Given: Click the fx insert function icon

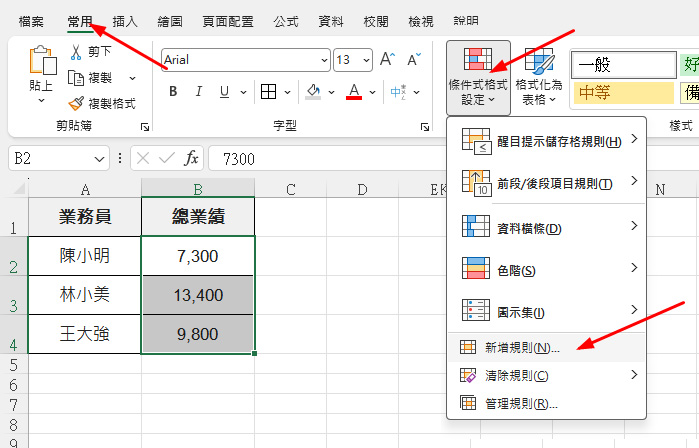Looking at the screenshot, I should (x=192, y=158).
